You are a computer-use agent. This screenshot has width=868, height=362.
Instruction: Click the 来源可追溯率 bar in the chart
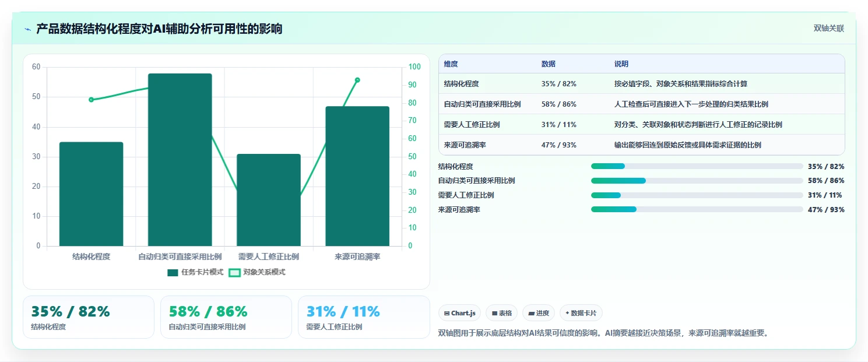tap(357, 176)
